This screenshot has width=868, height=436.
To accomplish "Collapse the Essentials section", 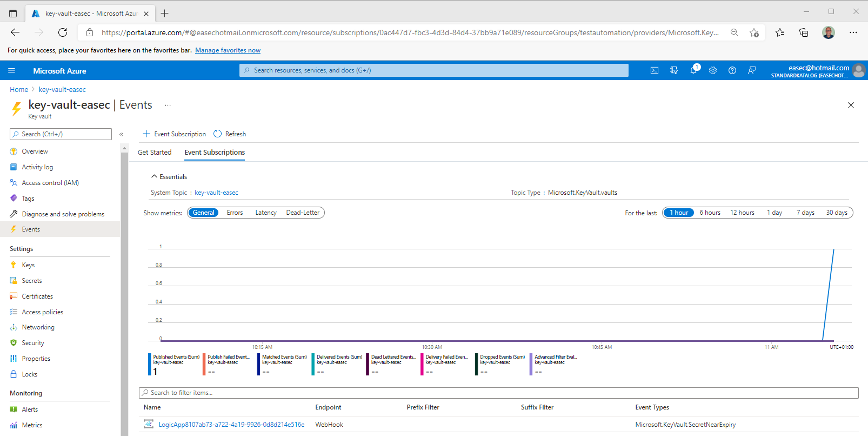I will coord(155,177).
